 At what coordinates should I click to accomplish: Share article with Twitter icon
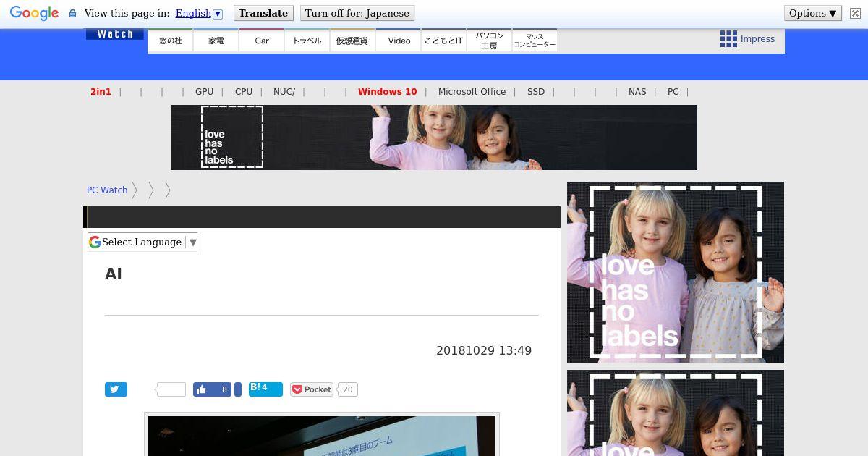click(x=116, y=389)
